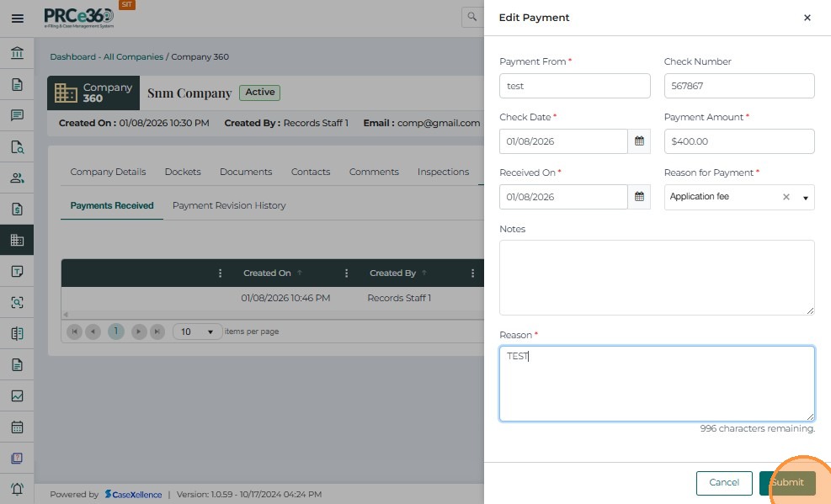Switch to Payment Revision History tab

(x=229, y=205)
